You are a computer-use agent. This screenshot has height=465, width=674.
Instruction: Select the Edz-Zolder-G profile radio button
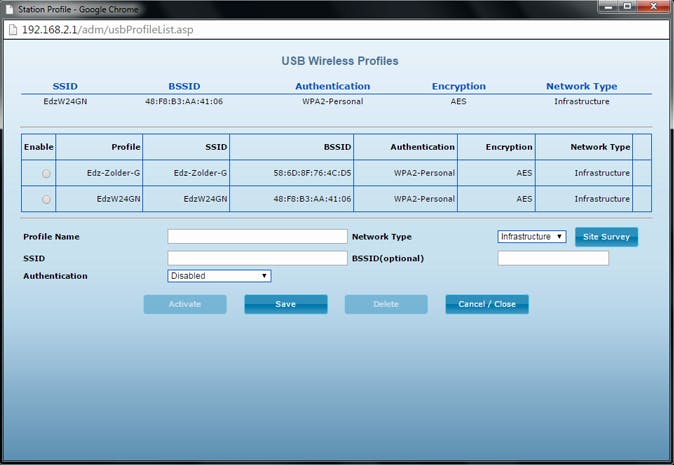(46, 174)
